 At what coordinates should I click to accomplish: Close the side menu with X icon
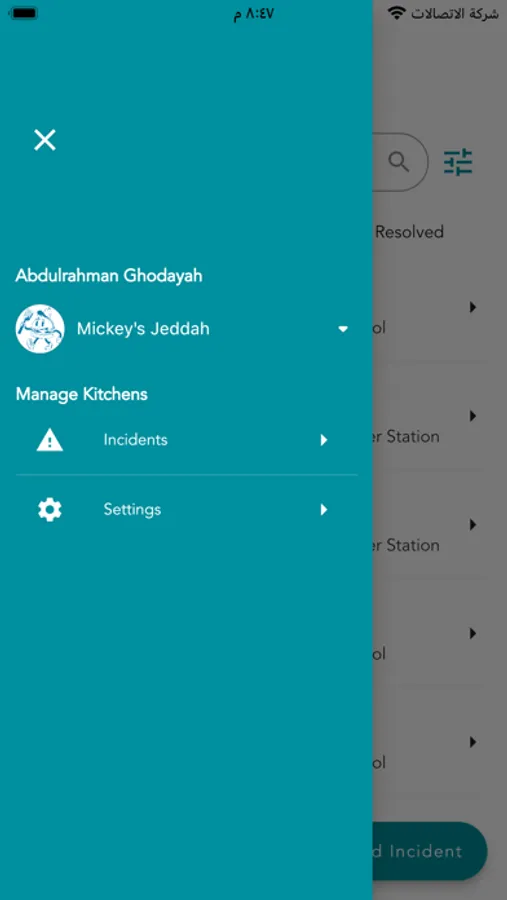click(45, 140)
